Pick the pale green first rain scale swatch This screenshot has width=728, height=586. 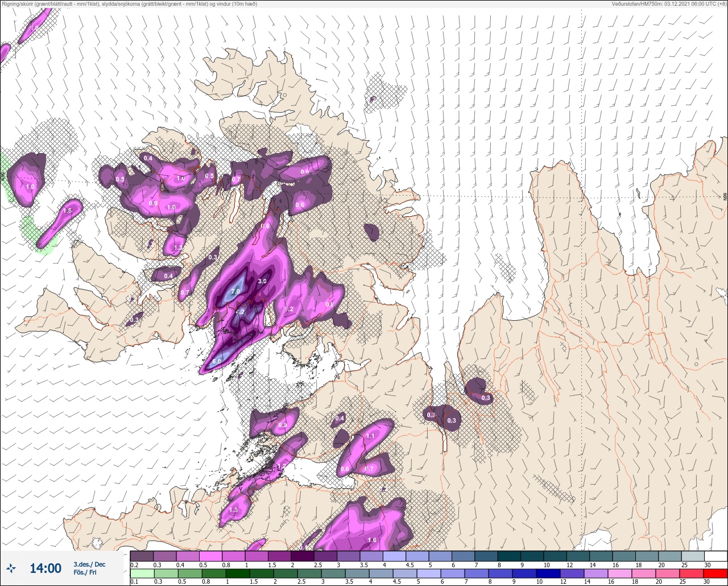point(142,574)
